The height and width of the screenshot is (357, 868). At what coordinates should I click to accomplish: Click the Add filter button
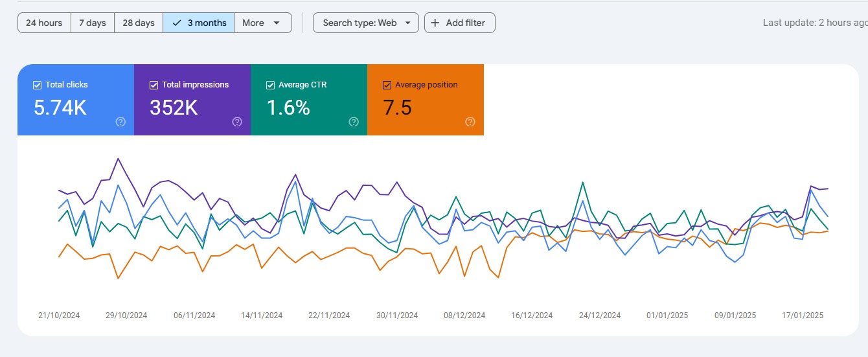pyautogui.click(x=460, y=23)
